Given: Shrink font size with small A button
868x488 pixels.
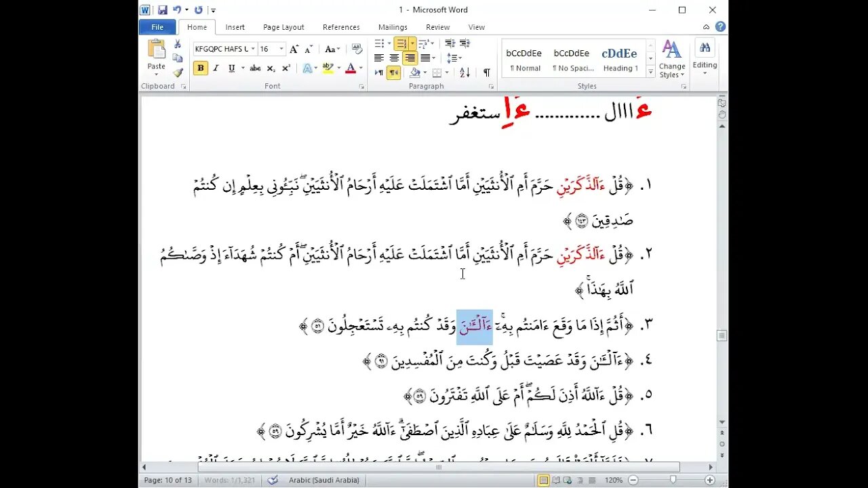Looking at the screenshot, I should tap(309, 49).
